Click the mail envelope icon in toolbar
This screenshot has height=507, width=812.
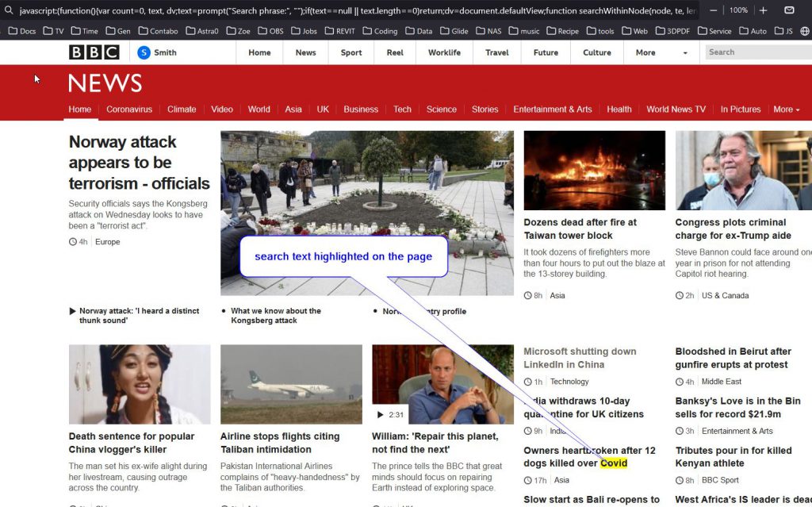click(x=789, y=10)
